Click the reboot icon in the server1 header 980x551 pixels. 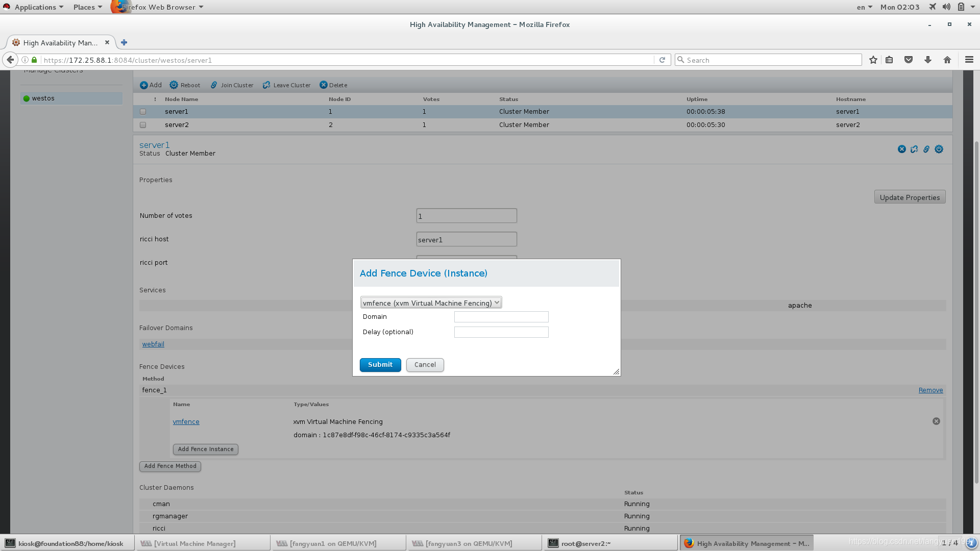click(x=939, y=149)
